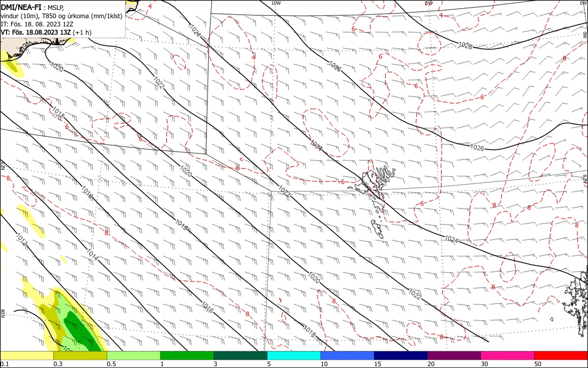The height and width of the screenshot is (368, 588).
Task: Click the '0.3' legend value label
Action: (x=58, y=364)
